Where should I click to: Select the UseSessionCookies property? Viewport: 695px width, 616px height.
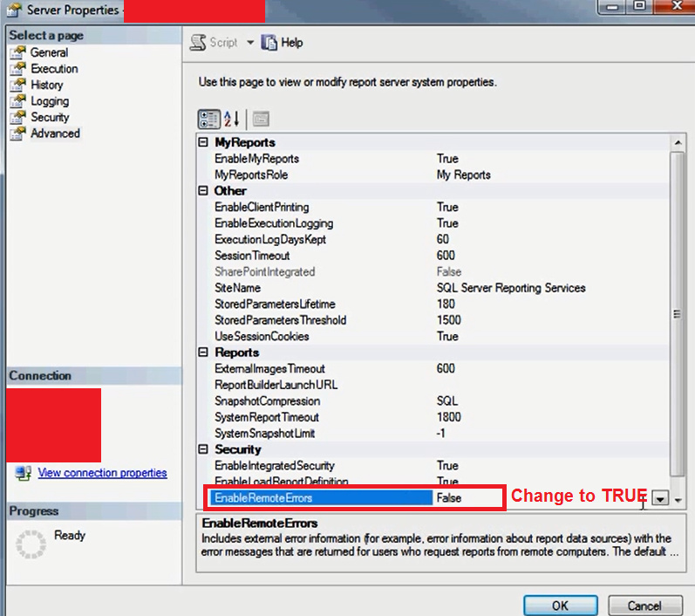click(262, 336)
